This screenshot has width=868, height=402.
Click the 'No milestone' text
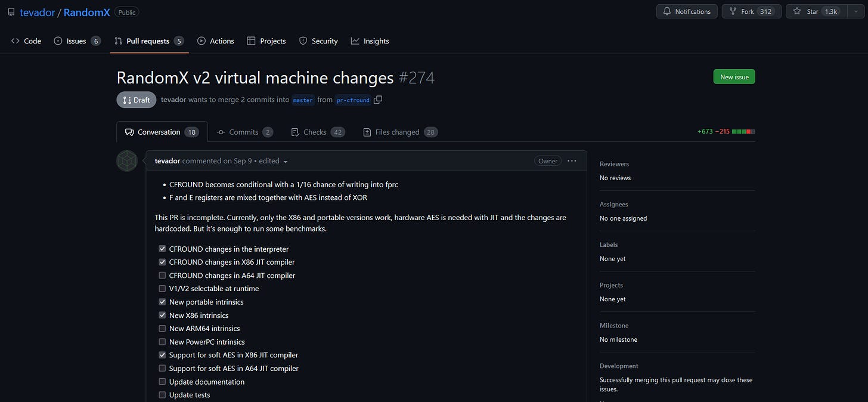click(x=618, y=339)
